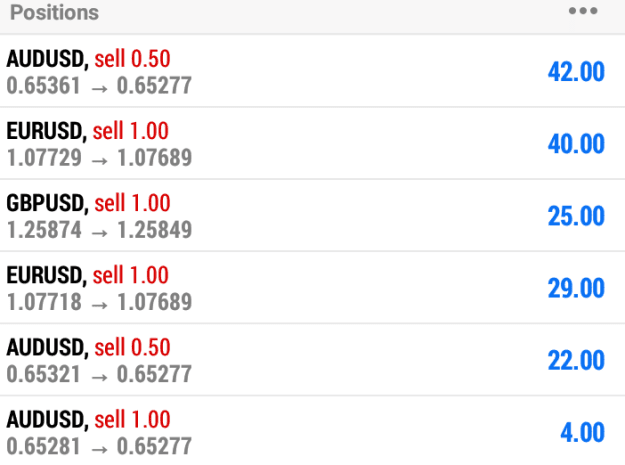Click the 22.00 profit value
This screenshot has height=465, width=625.
pyautogui.click(x=576, y=360)
